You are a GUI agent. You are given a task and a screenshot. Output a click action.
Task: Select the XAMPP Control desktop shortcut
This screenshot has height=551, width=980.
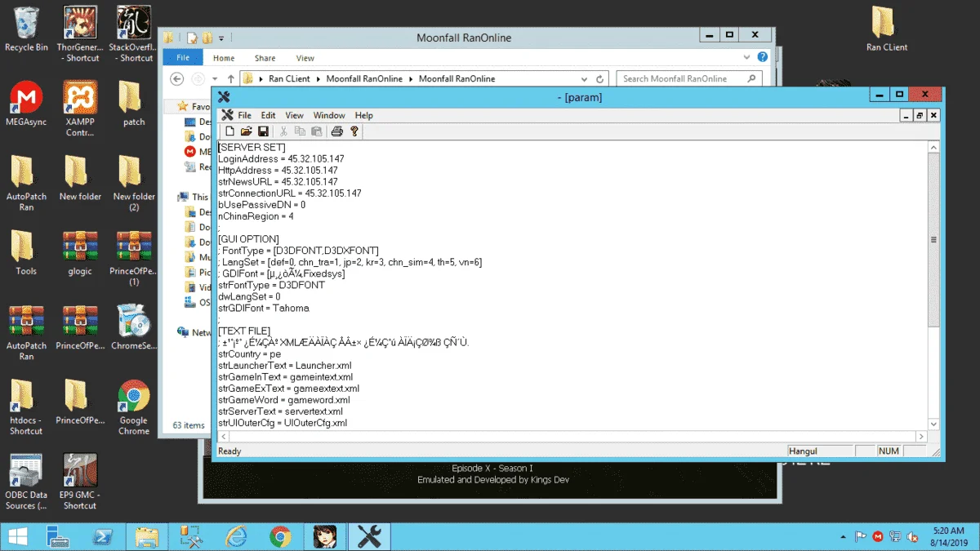pyautogui.click(x=80, y=109)
